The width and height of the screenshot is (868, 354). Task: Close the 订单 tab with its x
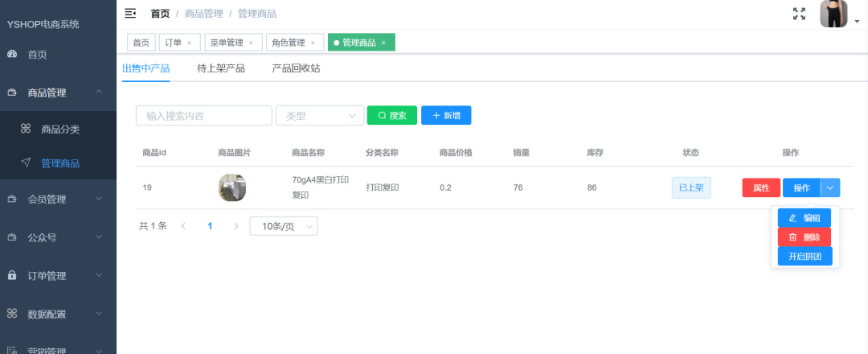coord(190,43)
